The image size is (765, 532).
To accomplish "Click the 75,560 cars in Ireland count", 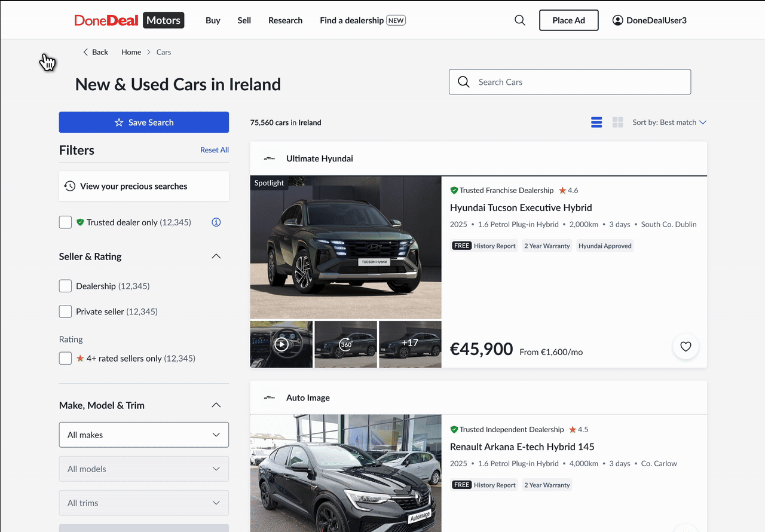I will tap(286, 123).
